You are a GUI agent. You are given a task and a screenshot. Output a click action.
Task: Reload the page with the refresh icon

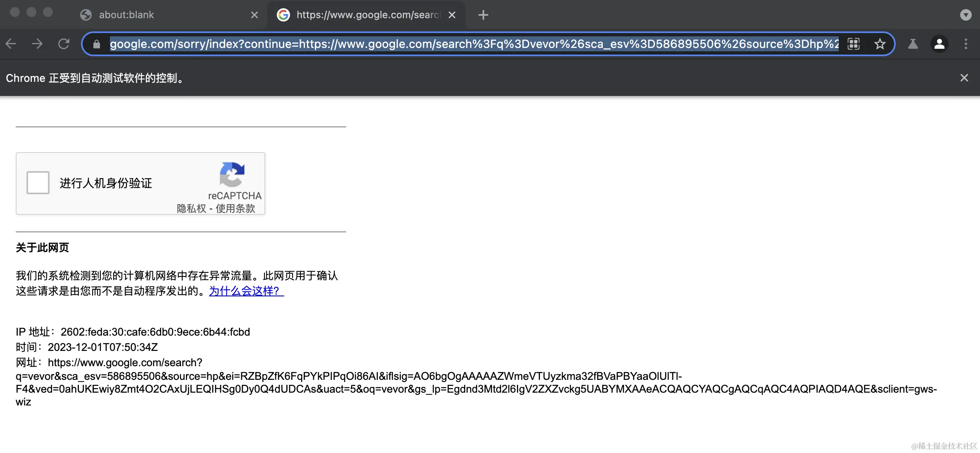64,44
